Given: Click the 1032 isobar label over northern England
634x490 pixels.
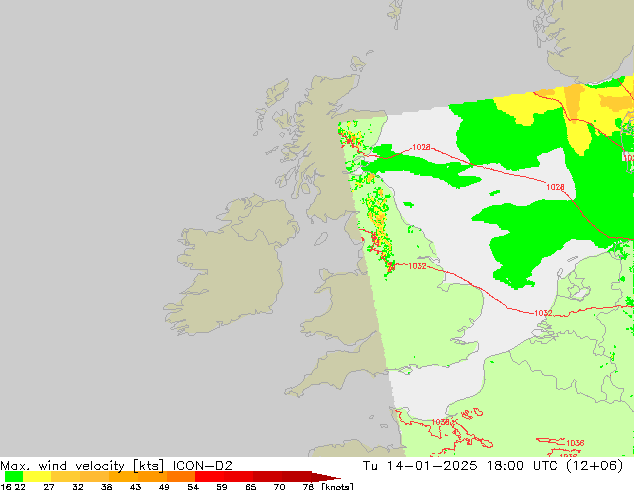Looking at the screenshot, I should point(417,266).
